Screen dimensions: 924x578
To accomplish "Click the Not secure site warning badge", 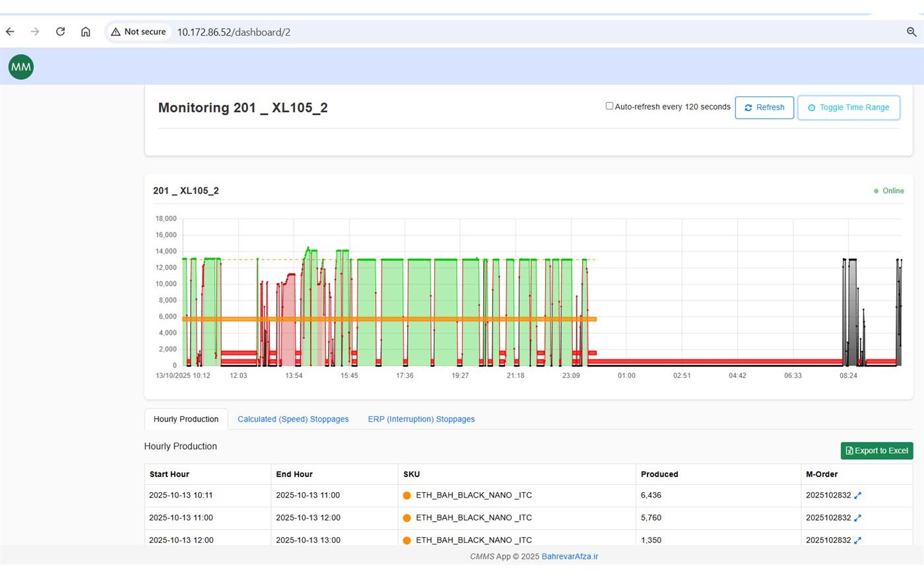I will 139,32.
